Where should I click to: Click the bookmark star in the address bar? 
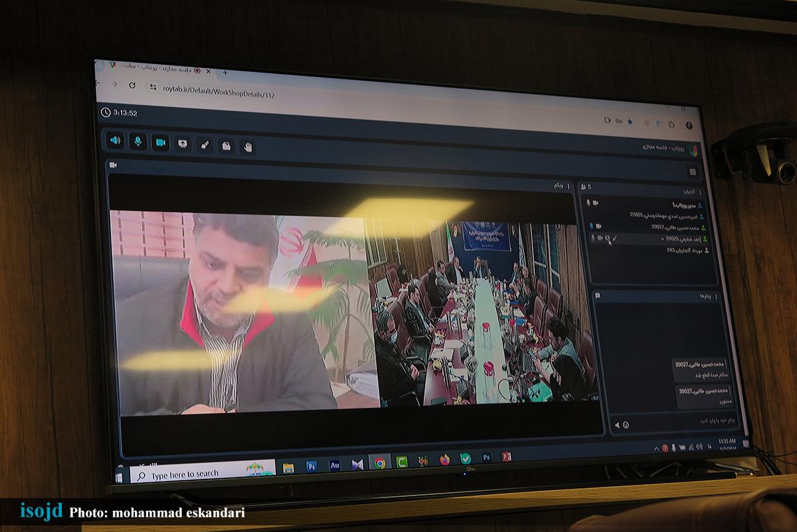click(x=630, y=122)
